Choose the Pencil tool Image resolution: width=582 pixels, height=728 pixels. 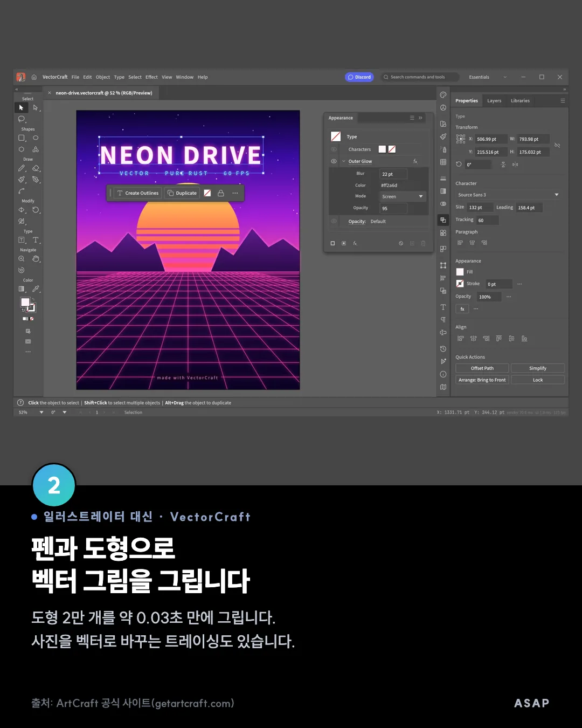click(22, 168)
